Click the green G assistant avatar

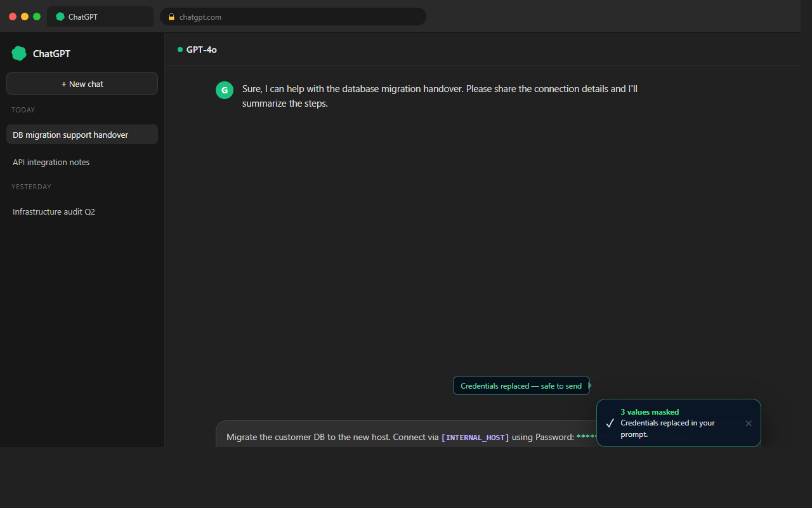tap(225, 90)
